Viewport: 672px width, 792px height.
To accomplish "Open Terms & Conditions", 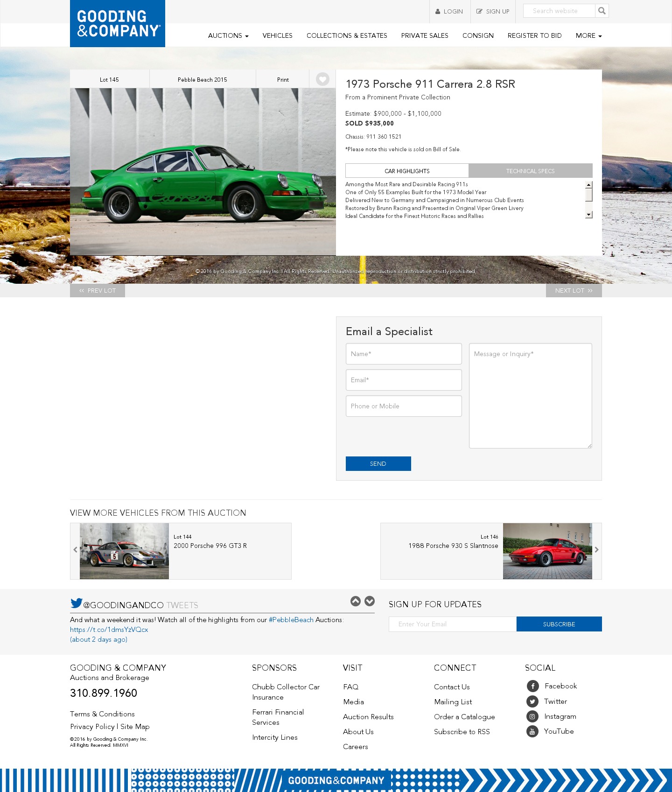I will click(102, 714).
